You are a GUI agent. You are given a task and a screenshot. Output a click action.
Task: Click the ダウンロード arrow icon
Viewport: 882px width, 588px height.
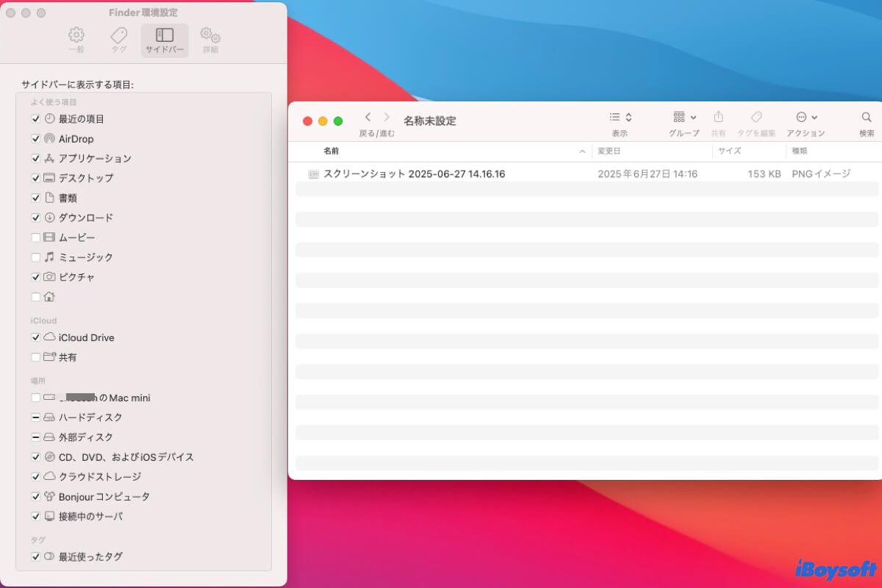49,218
